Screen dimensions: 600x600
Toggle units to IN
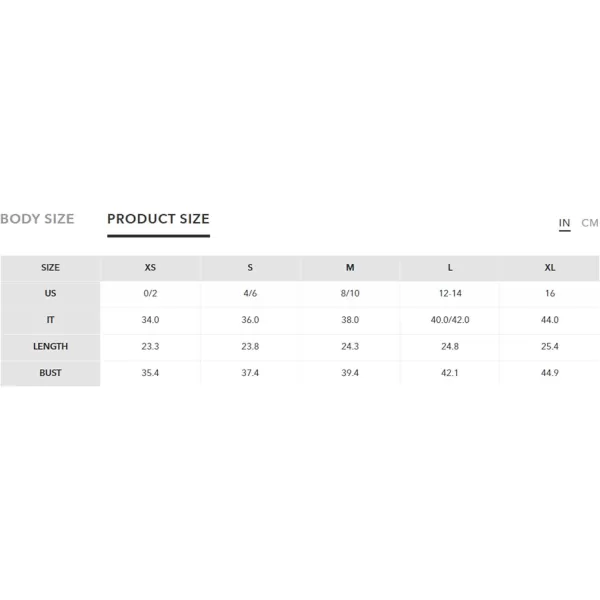[x=564, y=223]
